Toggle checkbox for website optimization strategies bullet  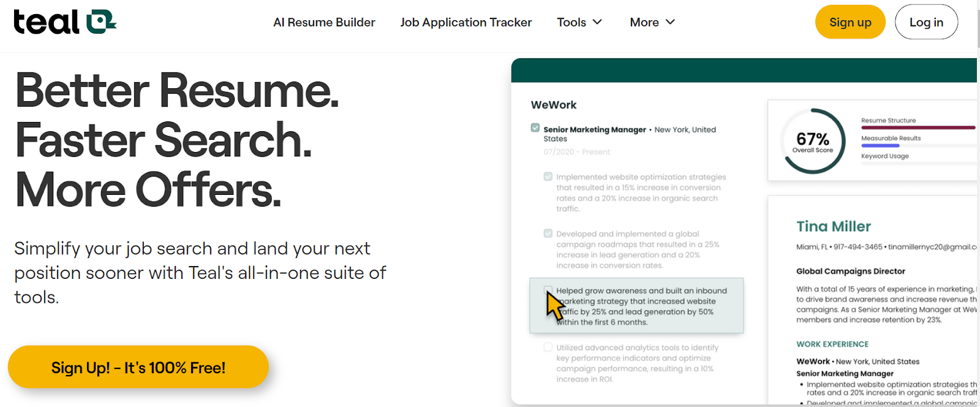point(548,177)
